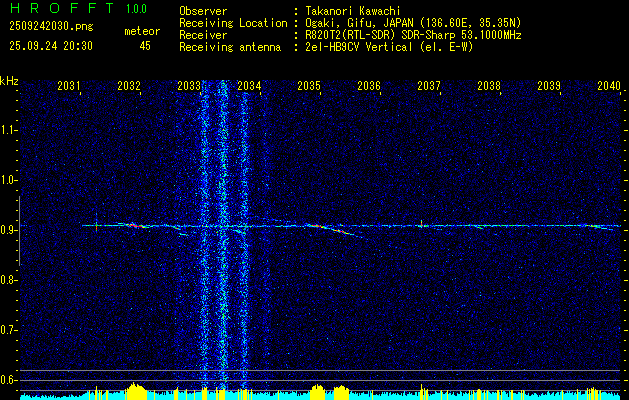629x400 pixels.
Task: Click the 2031 time axis label
Action: click(69, 86)
